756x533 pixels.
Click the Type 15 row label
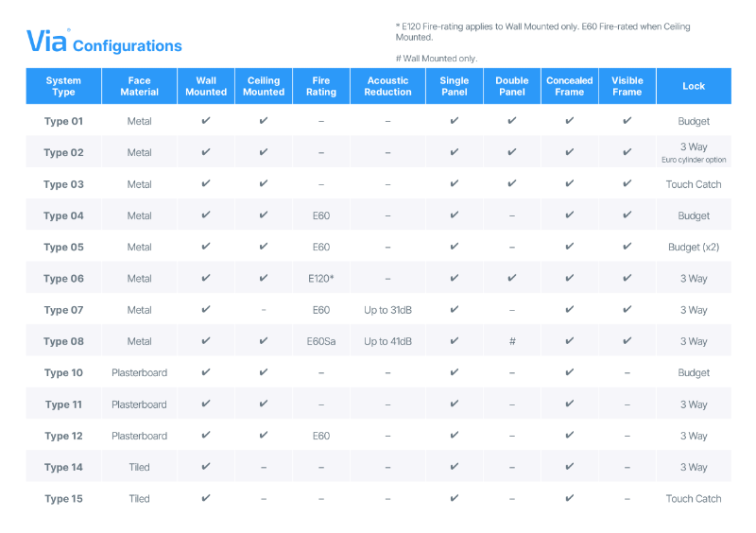pyautogui.click(x=63, y=498)
